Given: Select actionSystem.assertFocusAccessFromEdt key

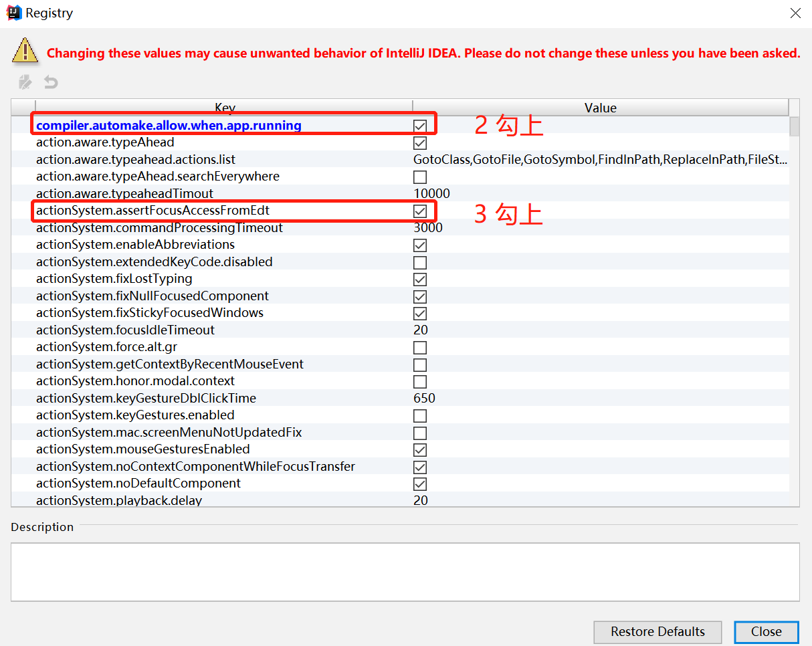Looking at the screenshot, I should pyautogui.click(x=153, y=211).
